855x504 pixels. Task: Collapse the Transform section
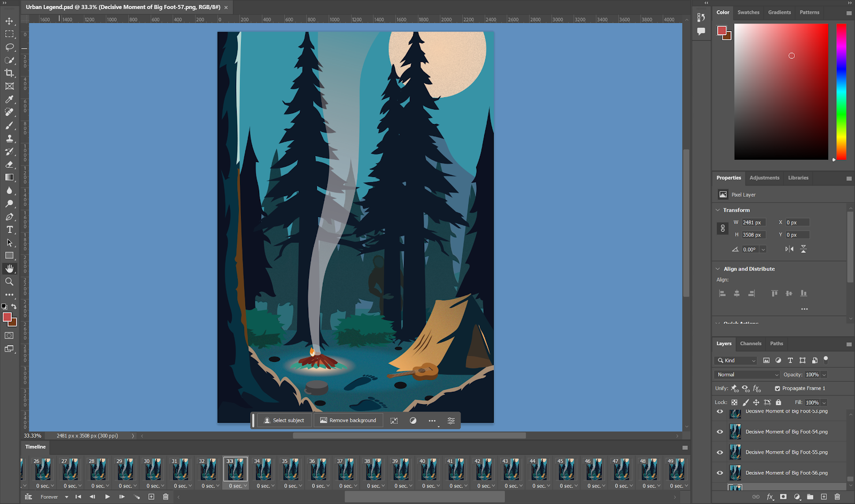coord(718,210)
